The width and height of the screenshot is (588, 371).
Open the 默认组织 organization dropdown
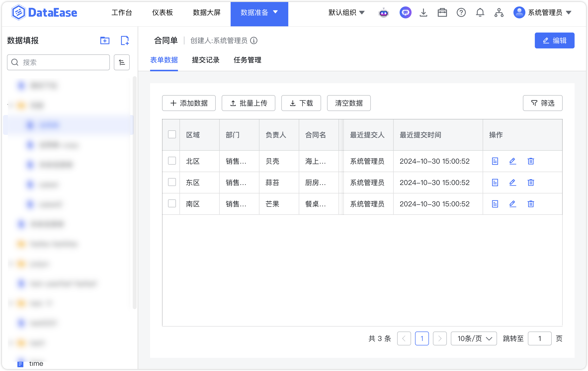click(346, 12)
